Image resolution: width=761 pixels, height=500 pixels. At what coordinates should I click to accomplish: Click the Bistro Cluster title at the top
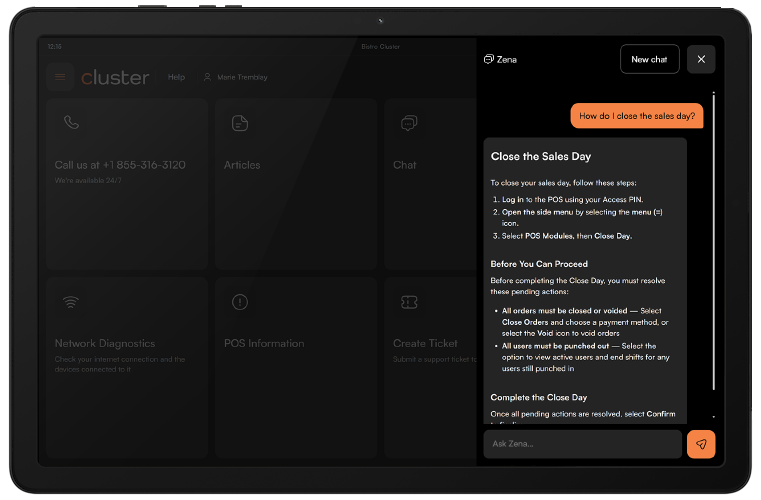380,47
